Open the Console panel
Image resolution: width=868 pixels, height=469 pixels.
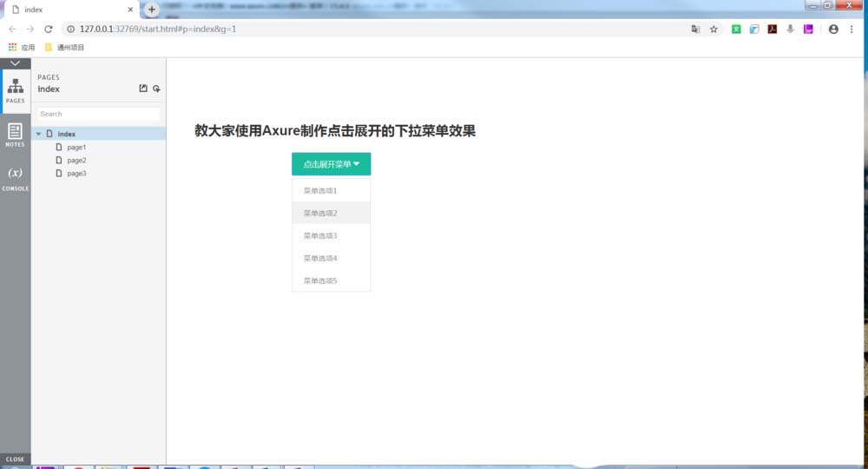click(x=15, y=178)
